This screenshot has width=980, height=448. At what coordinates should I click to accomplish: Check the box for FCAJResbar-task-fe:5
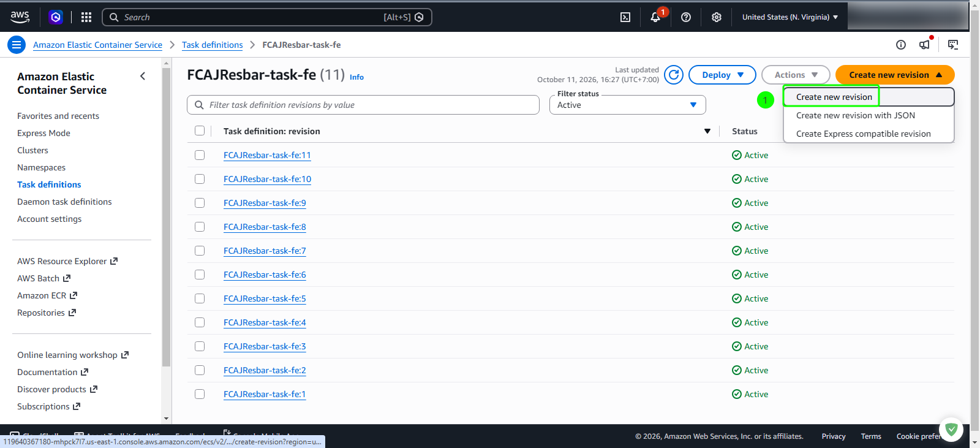[200, 298]
